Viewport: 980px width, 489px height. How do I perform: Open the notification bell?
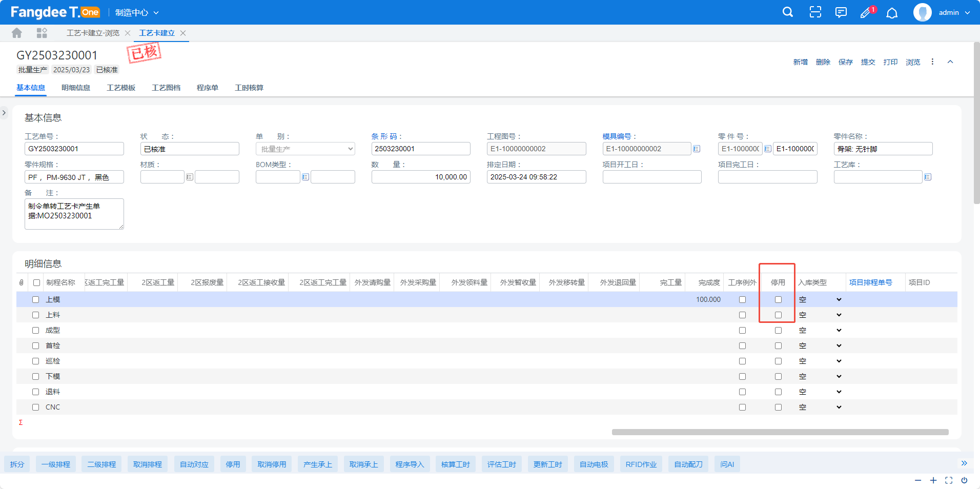pyautogui.click(x=892, y=13)
